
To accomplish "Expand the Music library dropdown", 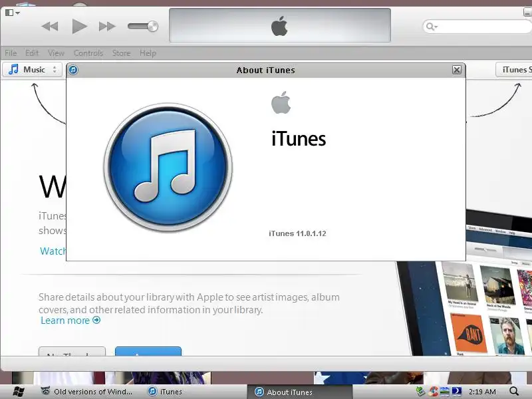I will pos(33,70).
